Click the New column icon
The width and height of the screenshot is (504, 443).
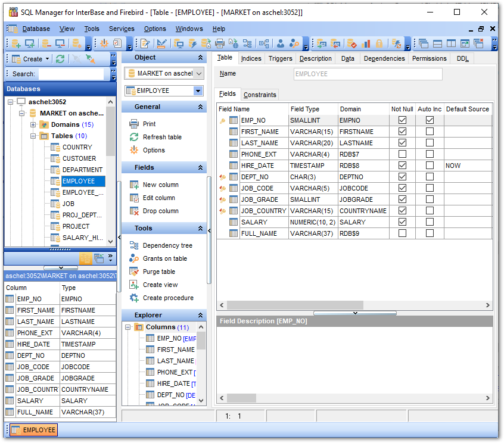134,185
